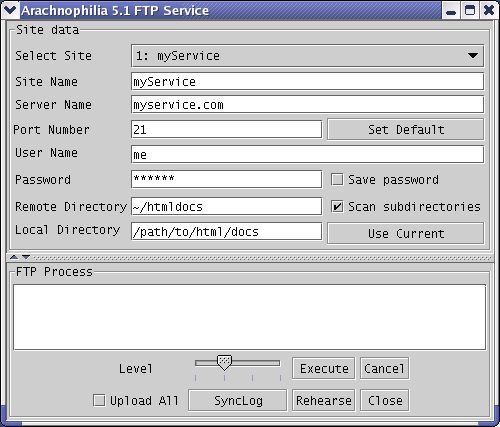Enable the Save password checkbox
Image resolution: width=500 pixels, height=427 pixels.
coord(337,179)
